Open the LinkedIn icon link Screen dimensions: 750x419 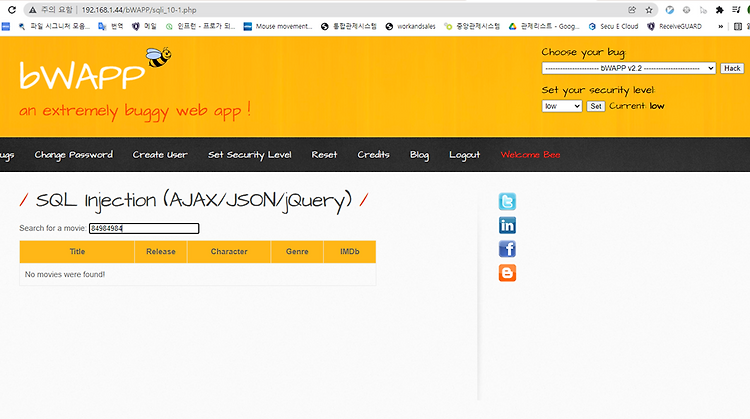pos(507,225)
